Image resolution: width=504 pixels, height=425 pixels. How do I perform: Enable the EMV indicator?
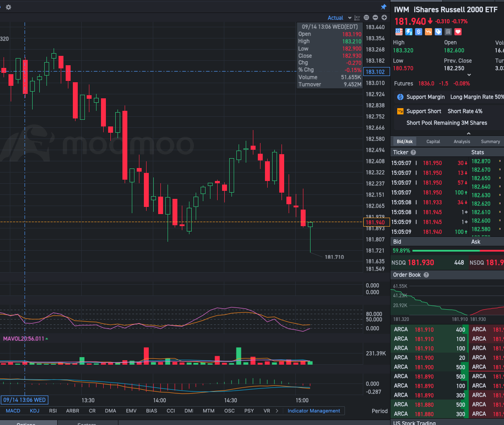131,411
